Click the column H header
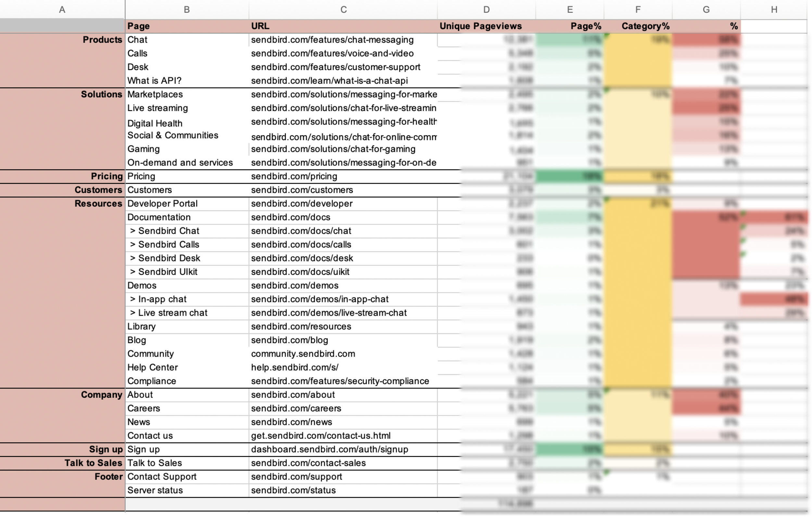Image resolution: width=812 pixels, height=517 pixels. (x=774, y=9)
